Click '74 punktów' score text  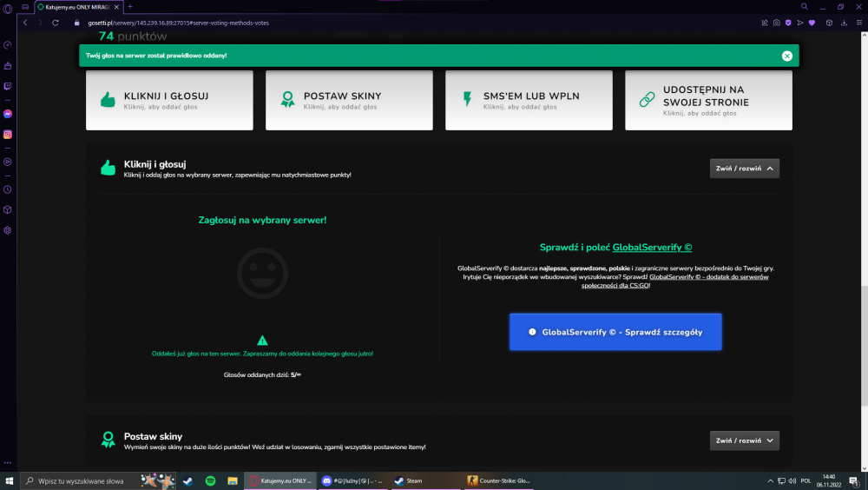tap(133, 36)
